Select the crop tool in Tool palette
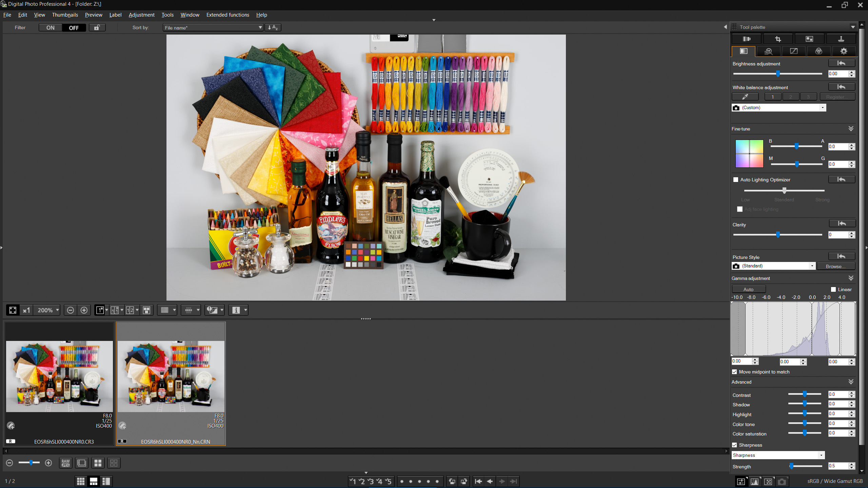Image resolution: width=868 pixels, height=488 pixels. click(x=777, y=39)
